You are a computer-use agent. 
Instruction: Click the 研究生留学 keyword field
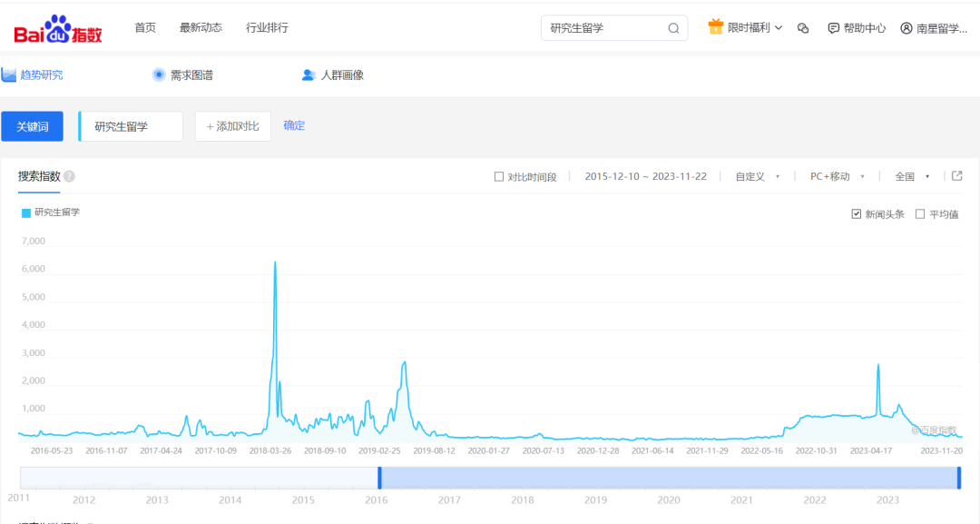click(x=131, y=126)
